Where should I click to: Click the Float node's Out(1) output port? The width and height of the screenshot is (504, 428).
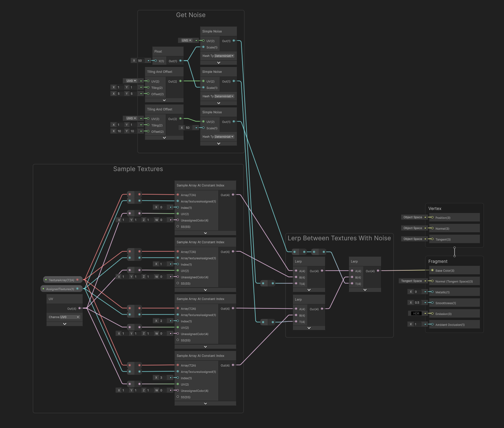[180, 61]
